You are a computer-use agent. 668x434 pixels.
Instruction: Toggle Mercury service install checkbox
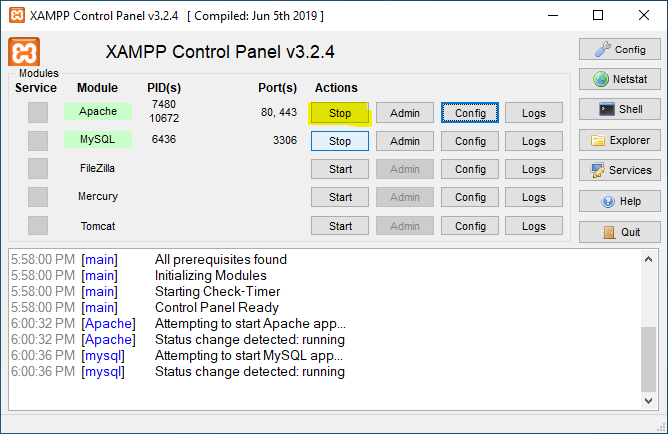click(x=38, y=197)
